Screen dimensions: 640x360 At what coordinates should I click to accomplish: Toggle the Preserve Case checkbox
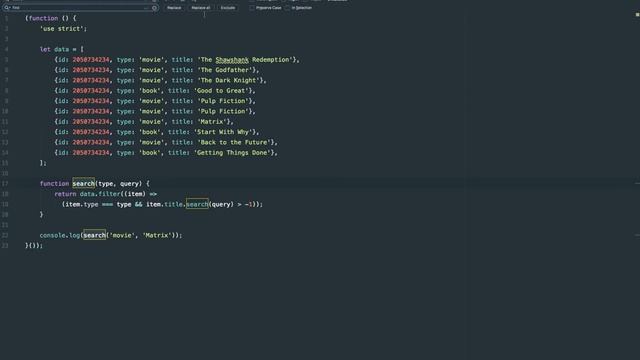point(252,8)
